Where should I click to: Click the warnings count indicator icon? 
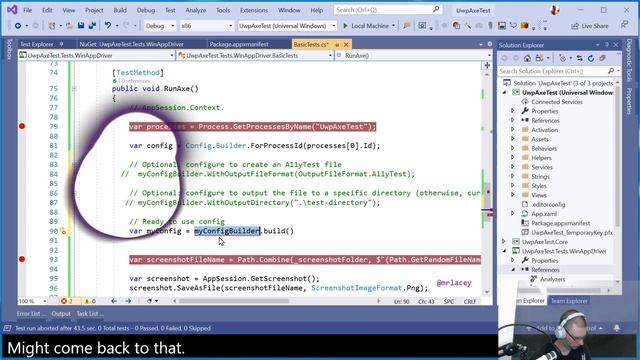[87, 301]
